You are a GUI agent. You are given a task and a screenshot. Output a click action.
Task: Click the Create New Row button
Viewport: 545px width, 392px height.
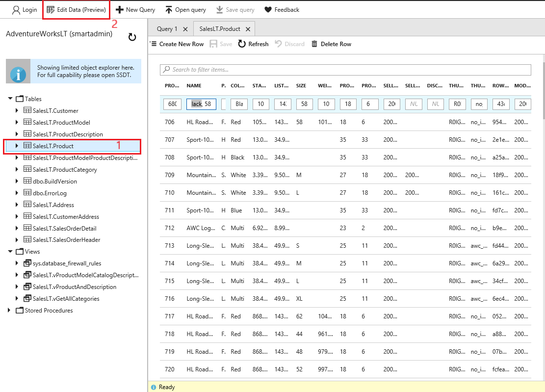tap(177, 44)
